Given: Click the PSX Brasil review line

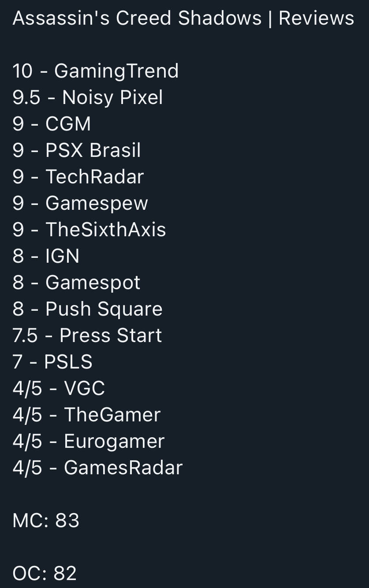Looking at the screenshot, I should pyautogui.click(x=77, y=150).
